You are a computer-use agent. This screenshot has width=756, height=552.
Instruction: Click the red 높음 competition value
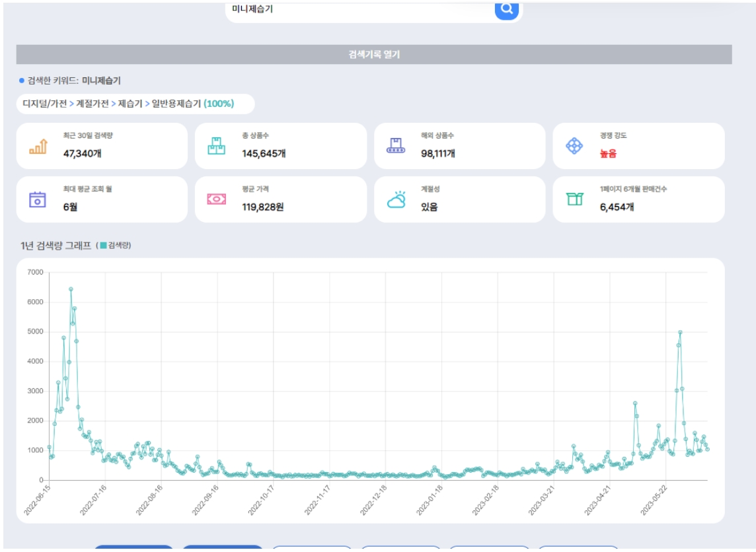[x=608, y=154]
